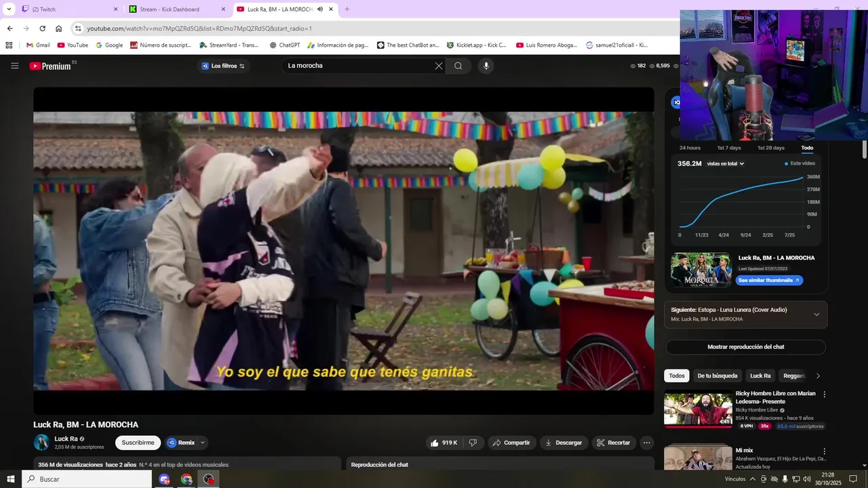Click the Remix button

[x=181, y=443]
